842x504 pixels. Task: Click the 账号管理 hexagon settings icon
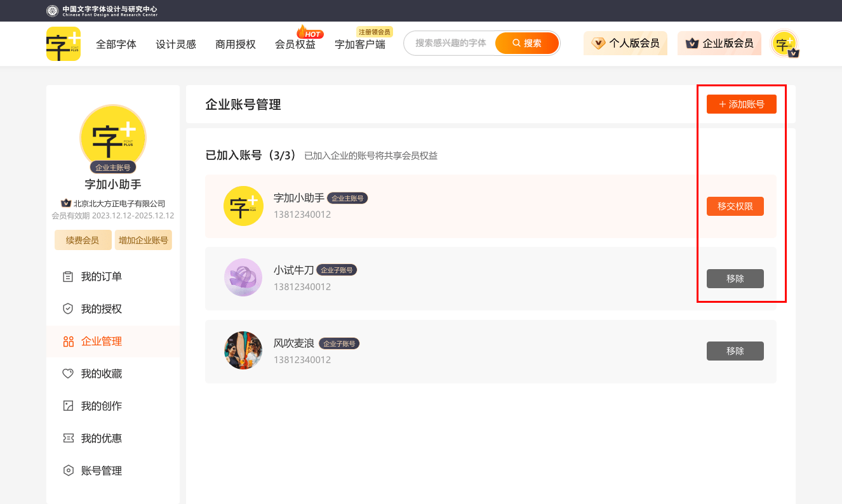[68, 471]
